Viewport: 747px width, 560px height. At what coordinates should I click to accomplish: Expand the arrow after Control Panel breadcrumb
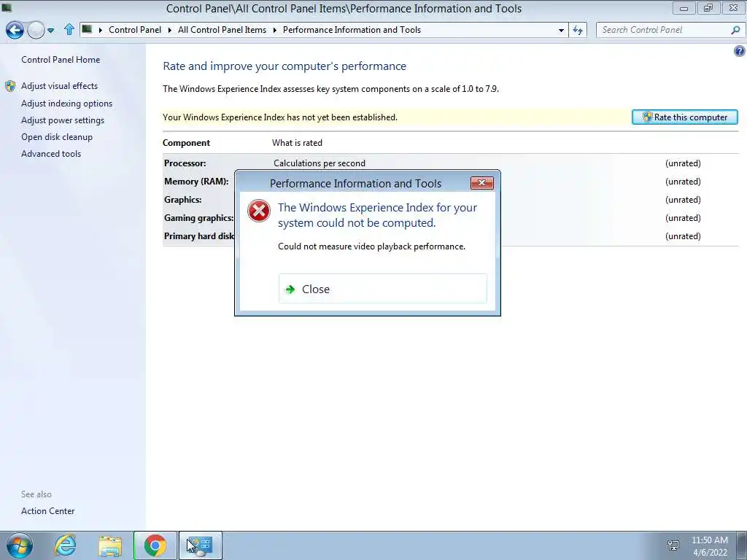click(x=169, y=30)
